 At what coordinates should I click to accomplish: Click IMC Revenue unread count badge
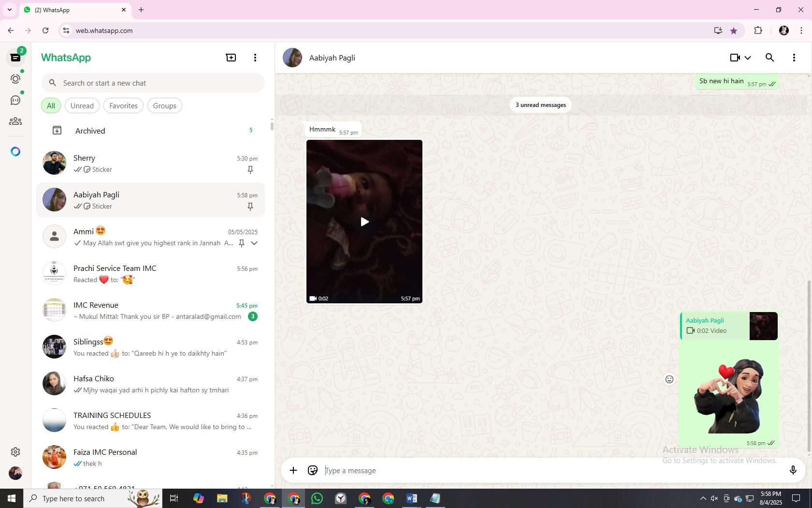click(x=253, y=316)
